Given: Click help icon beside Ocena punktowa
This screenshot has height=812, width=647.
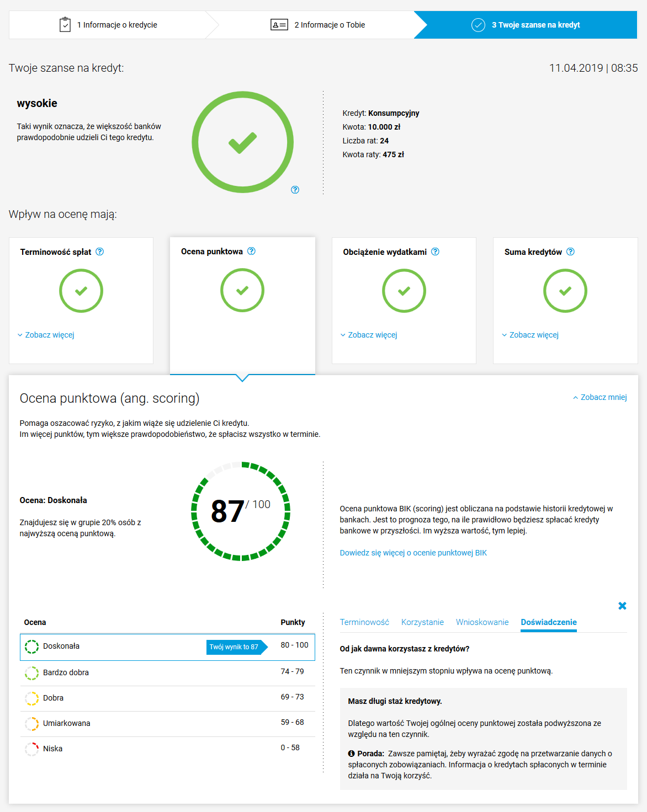Looking at the screenshot, I should (251, 251).
